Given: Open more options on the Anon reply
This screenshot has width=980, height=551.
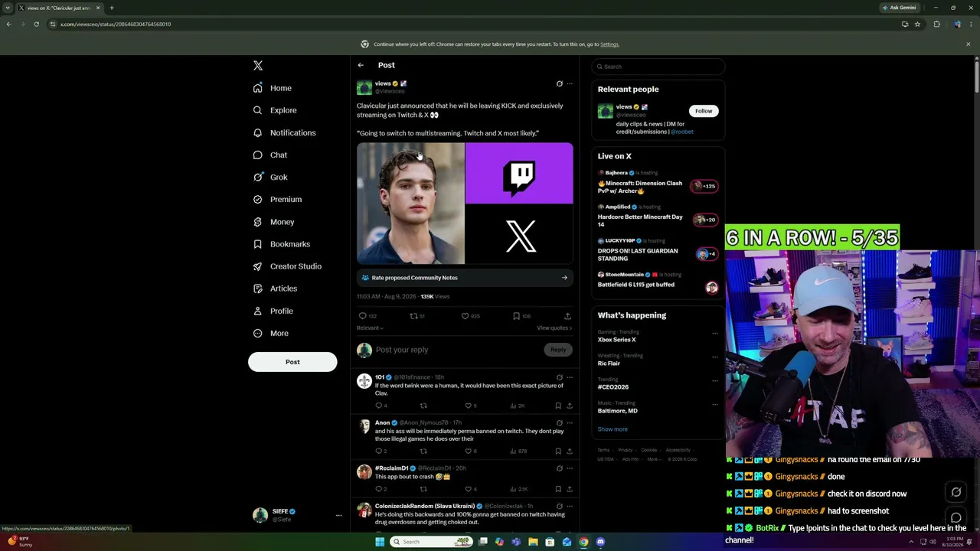Looking at the screenshot, I should [569, 422].
